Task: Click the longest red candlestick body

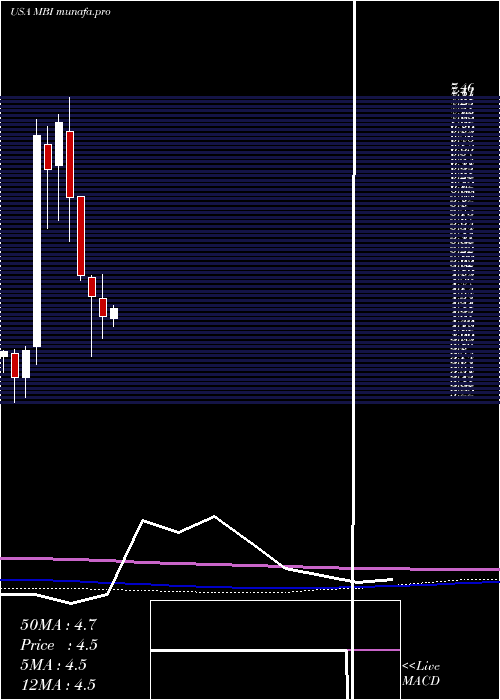Action: [81, 236]
